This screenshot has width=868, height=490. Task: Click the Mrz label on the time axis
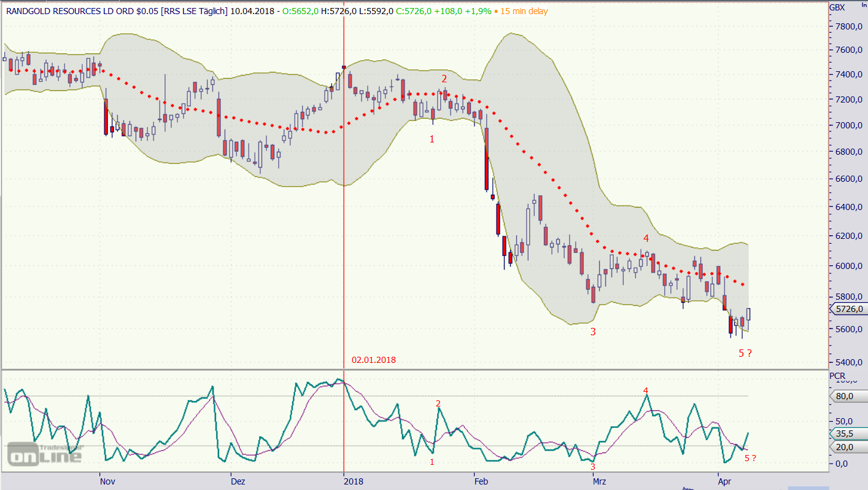tap(599, 481)
